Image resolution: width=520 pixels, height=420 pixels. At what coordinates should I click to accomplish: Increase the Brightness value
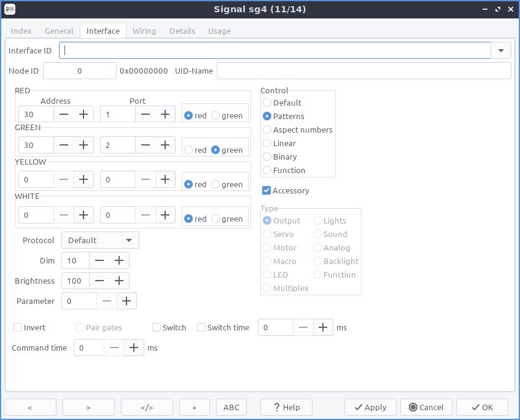119,281
